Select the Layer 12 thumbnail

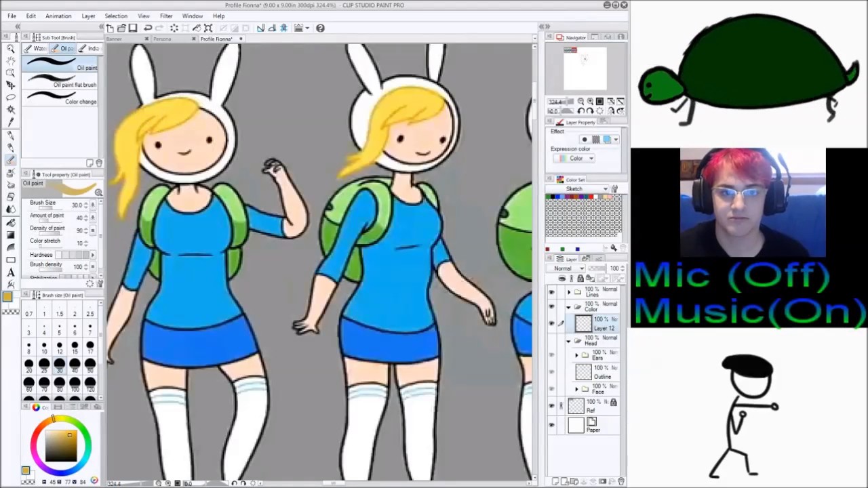(583, 323)
